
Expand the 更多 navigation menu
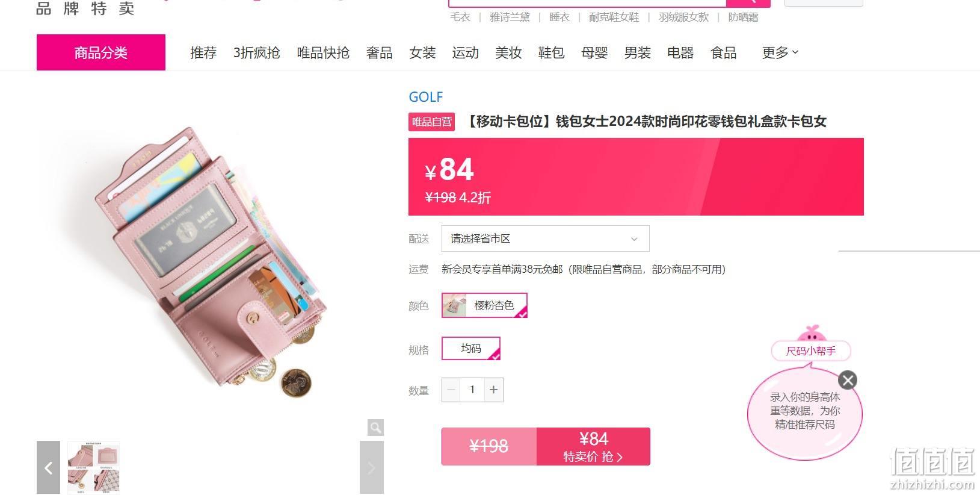780,53
